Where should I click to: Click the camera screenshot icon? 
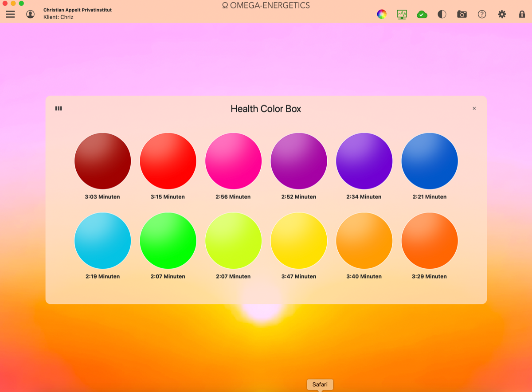tap(462, 14)
